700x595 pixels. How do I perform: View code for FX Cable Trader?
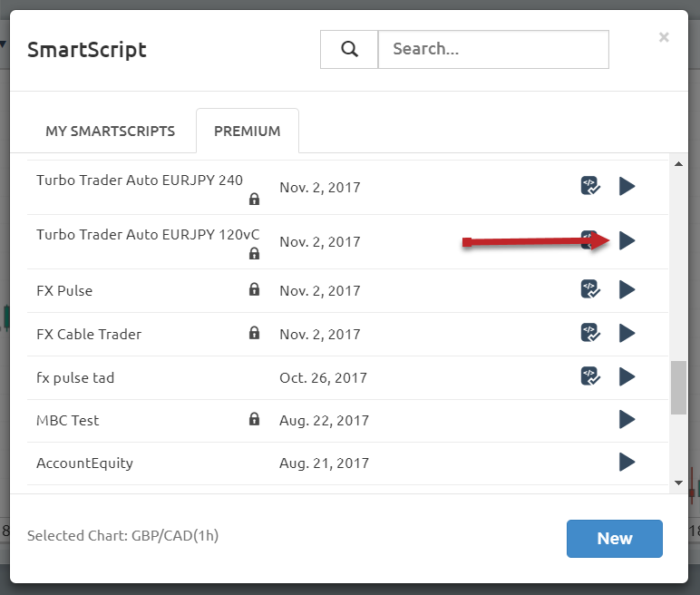590,333
